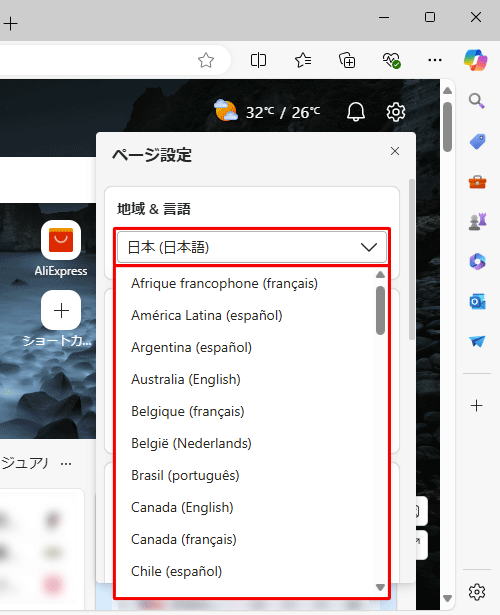The width and height of the screenshot is (500, 615).
Task: Open a new browser tab with plus
Action: coord(11,24)
